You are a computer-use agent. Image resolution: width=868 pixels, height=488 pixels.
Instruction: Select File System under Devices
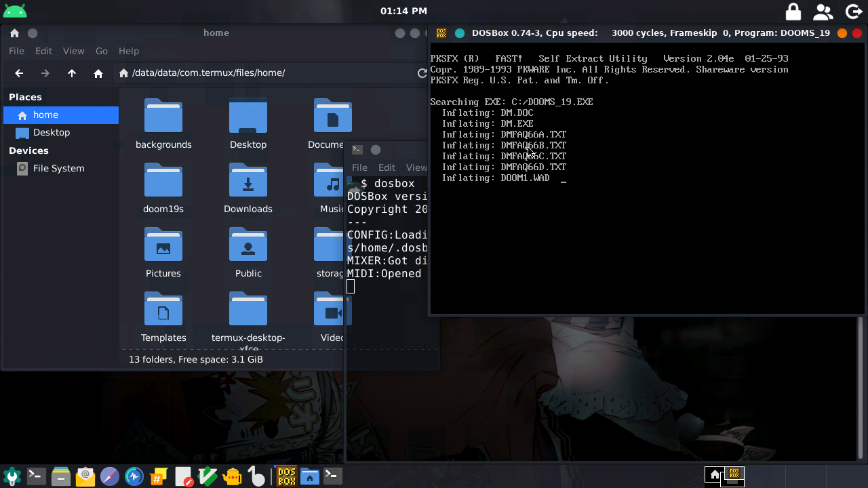pyautogui.click(x=61, y=168)
